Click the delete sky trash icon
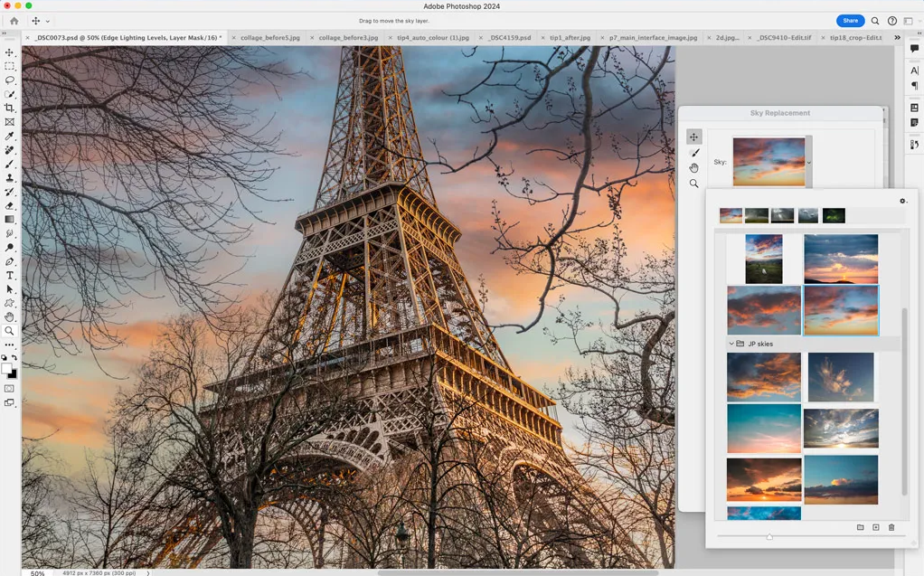924x576 pixels. pyautogui.click(x=891, y=527)
